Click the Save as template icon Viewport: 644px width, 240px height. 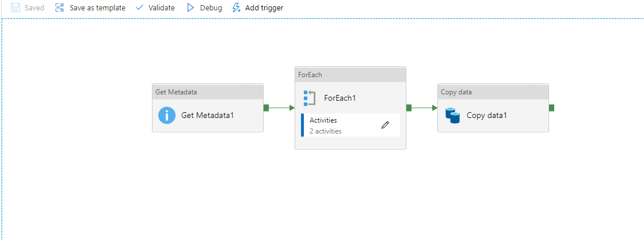point(60,8)
